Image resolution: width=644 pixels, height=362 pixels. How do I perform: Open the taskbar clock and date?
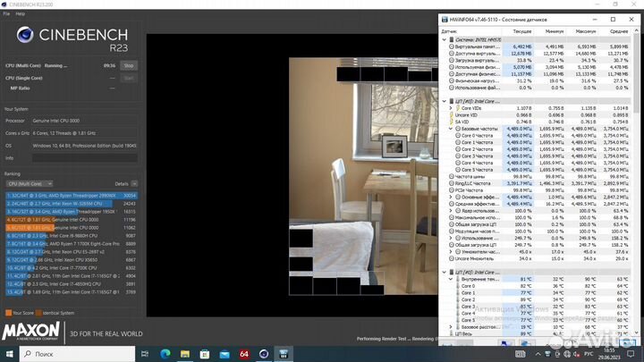(x=609, y=354)
